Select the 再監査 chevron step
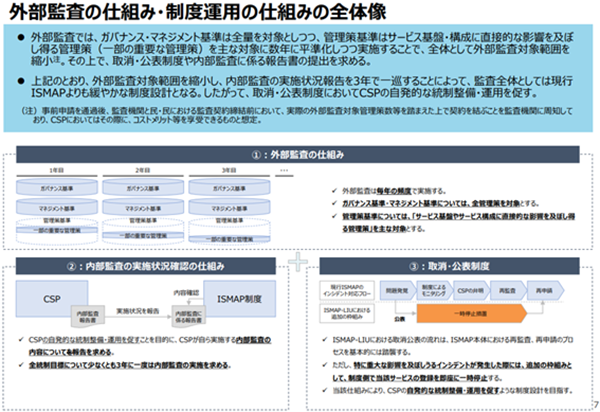 click(x=508, y=291)
